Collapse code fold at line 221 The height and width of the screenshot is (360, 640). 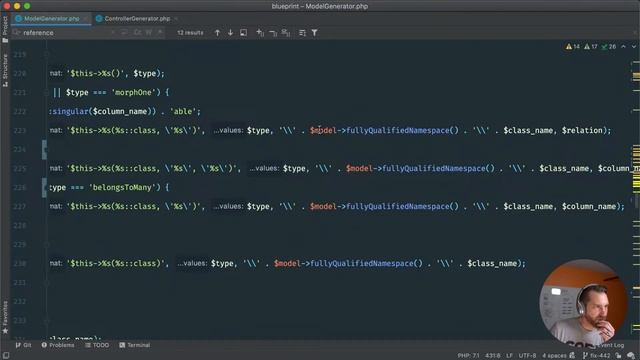[46, 93]
